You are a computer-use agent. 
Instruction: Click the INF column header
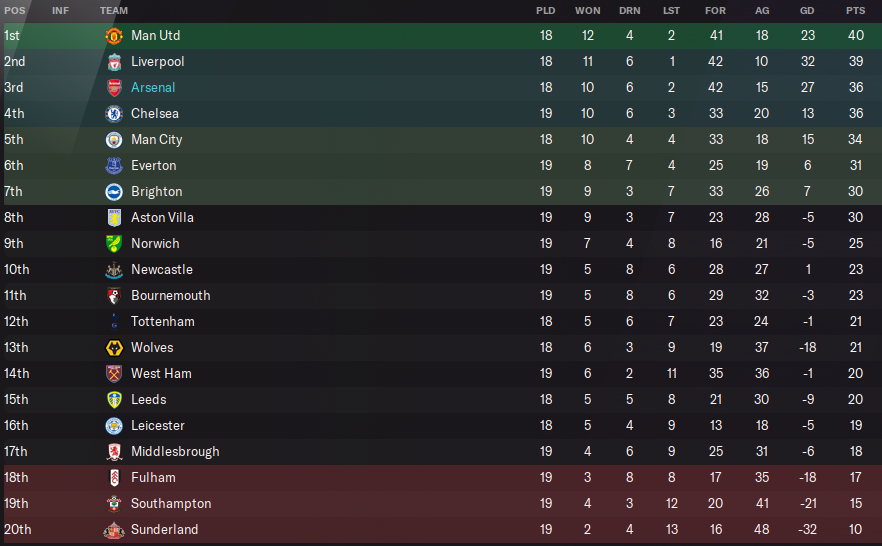[60, 10]
